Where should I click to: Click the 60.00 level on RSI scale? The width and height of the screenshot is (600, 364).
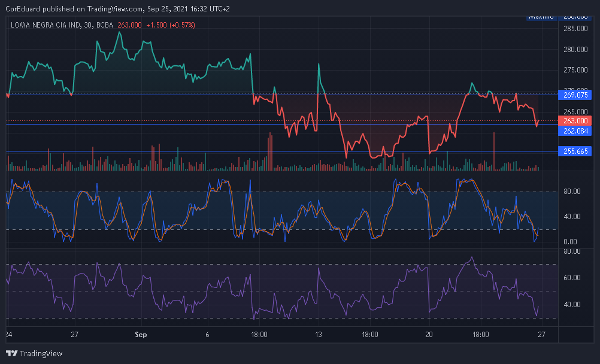point(571,278)
